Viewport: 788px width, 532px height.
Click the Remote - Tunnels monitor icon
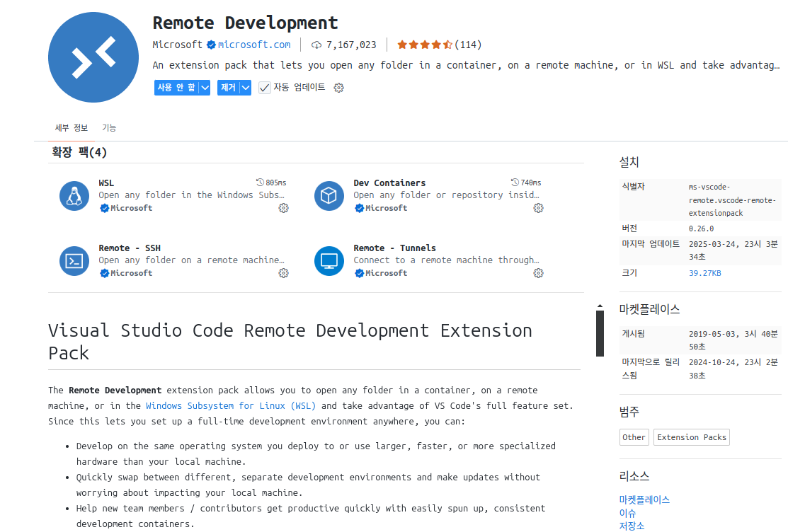(329, 261)
